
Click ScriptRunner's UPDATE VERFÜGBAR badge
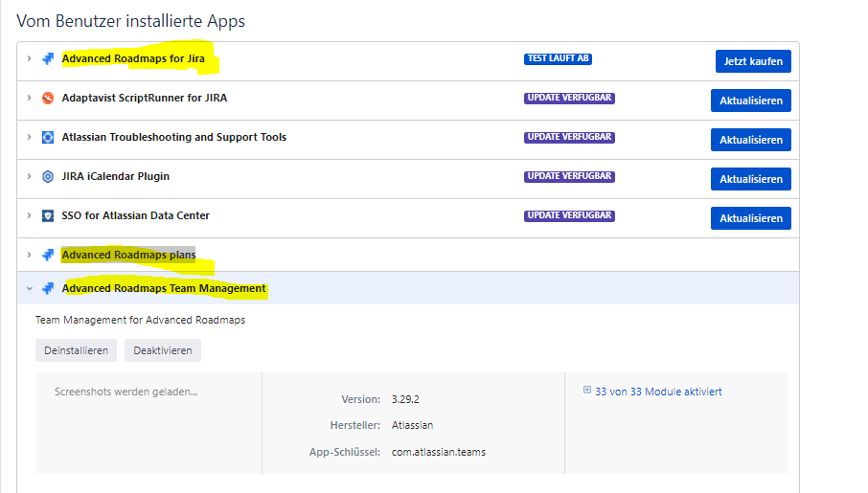pos(569,98)
